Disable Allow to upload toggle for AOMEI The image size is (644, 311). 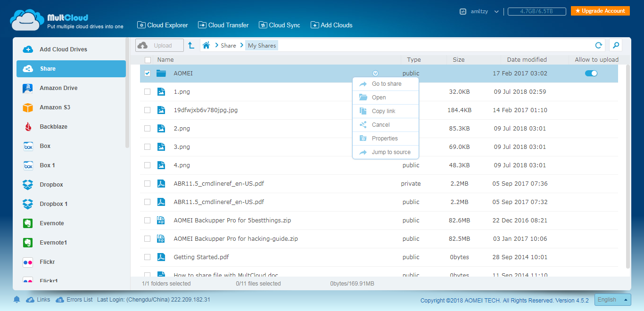coord(591,74)
